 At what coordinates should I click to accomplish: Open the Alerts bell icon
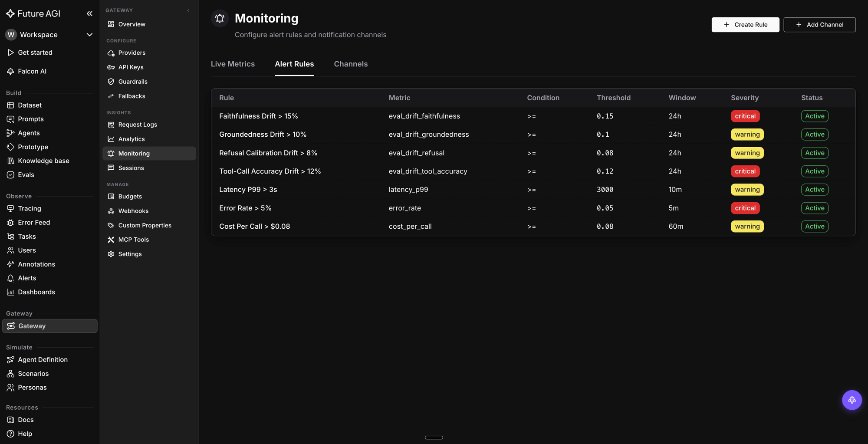pyautogui.click(x=10, y=278)
